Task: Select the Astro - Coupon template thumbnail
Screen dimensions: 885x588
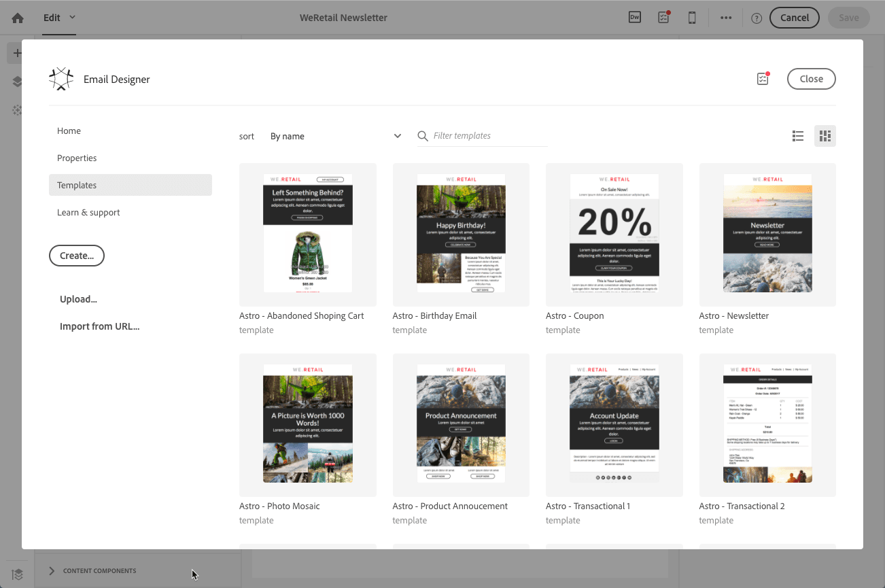Action: click(x=614, y=235)
